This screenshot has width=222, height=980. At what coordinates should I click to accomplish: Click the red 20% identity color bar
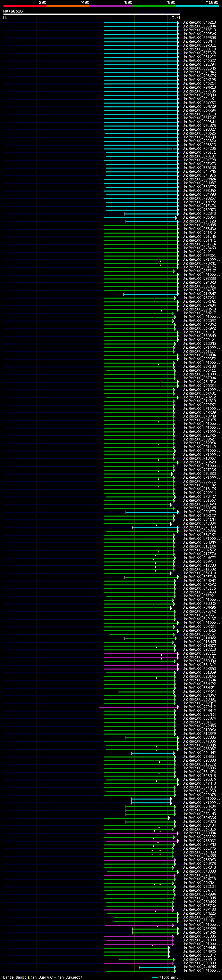(x=25, y=6)
